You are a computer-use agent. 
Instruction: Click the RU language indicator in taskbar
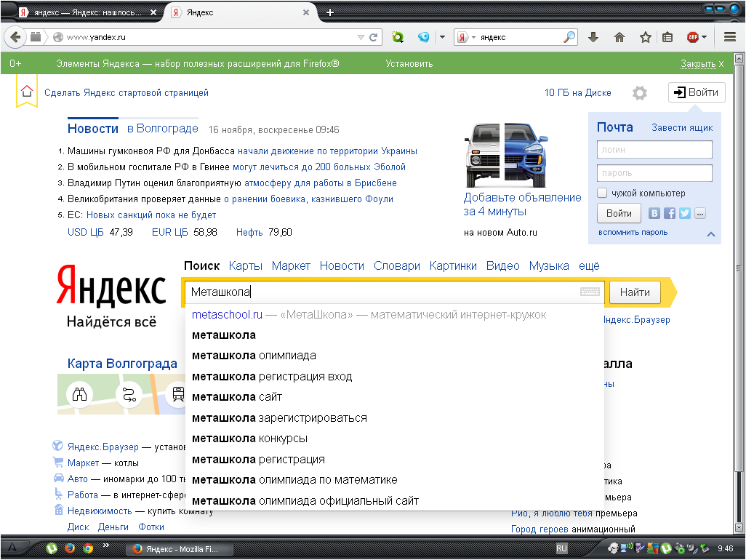(x=561, y=548)
